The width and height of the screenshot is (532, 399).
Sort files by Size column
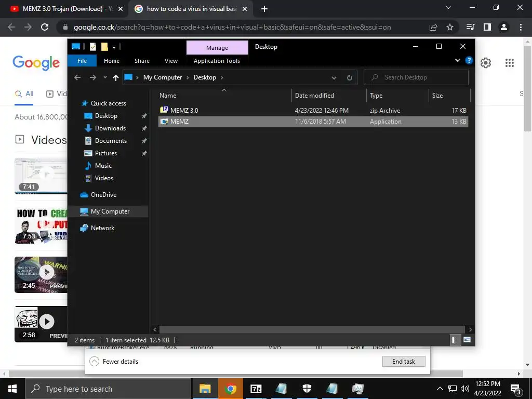(449, 96)
